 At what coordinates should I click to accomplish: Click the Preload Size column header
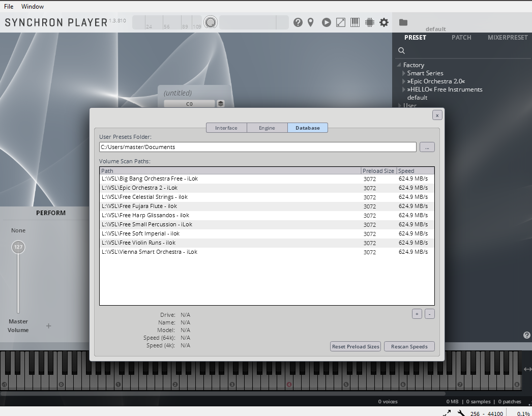[x=378, y=171]
